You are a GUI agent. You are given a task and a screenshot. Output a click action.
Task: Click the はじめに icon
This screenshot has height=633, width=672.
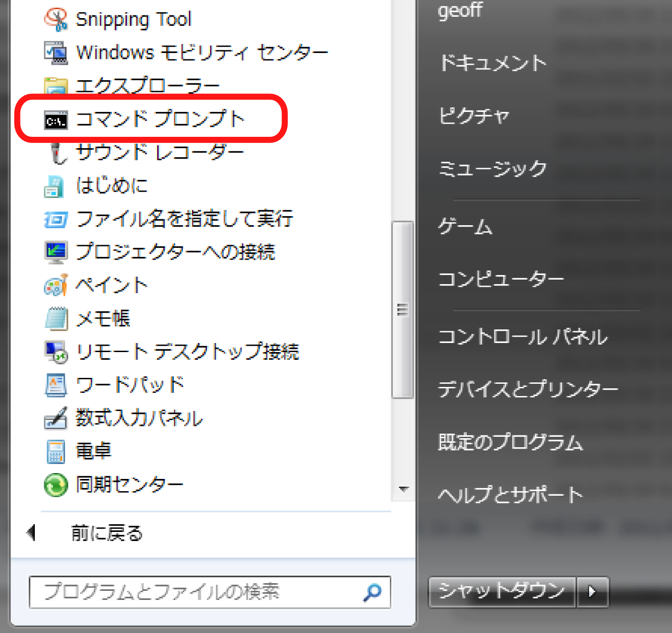coord(54,187)
